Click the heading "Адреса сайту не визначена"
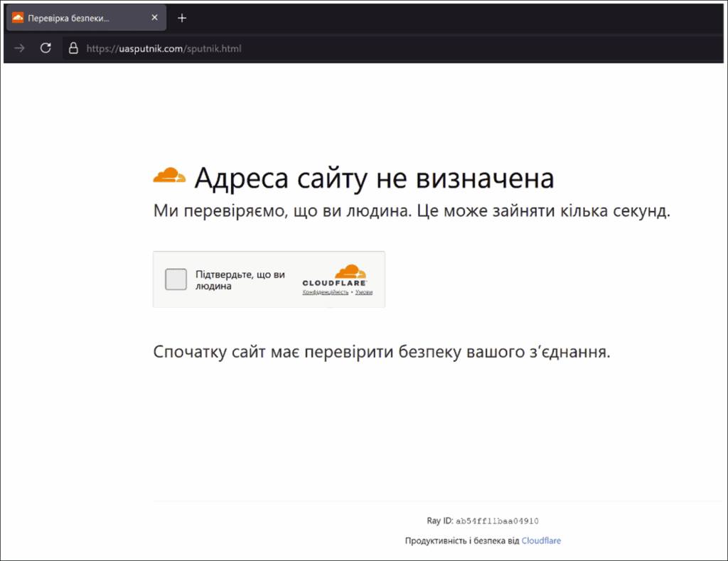Screen dimensions: 728x561 (374, 178)
